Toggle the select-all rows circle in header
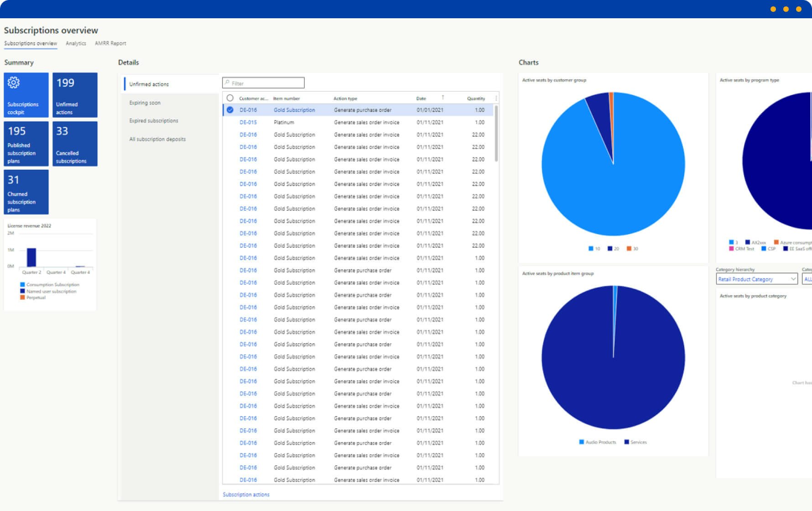The image size is (812, 511). [x=230, y=98]
